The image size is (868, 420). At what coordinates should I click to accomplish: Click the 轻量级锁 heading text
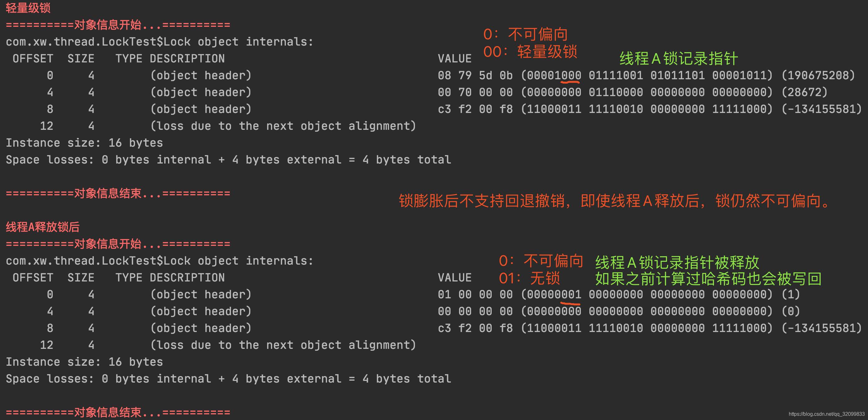pyautogui.click(x=28, y=8)
